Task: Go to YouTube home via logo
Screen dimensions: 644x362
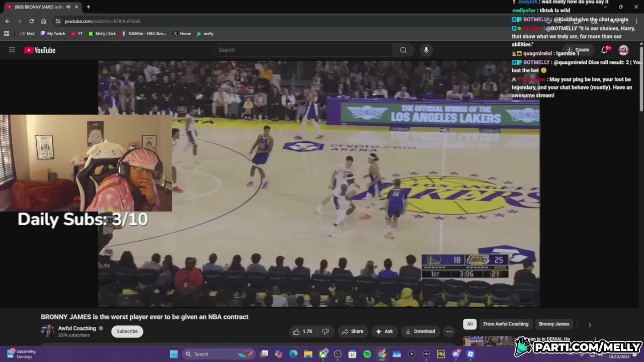Action: 40,50
